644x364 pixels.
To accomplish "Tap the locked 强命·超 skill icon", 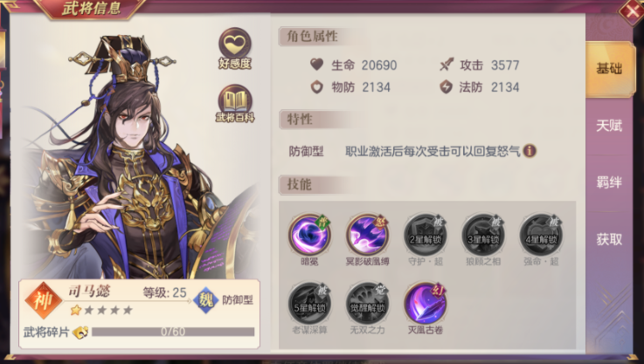I will click(x=541, y=235).
